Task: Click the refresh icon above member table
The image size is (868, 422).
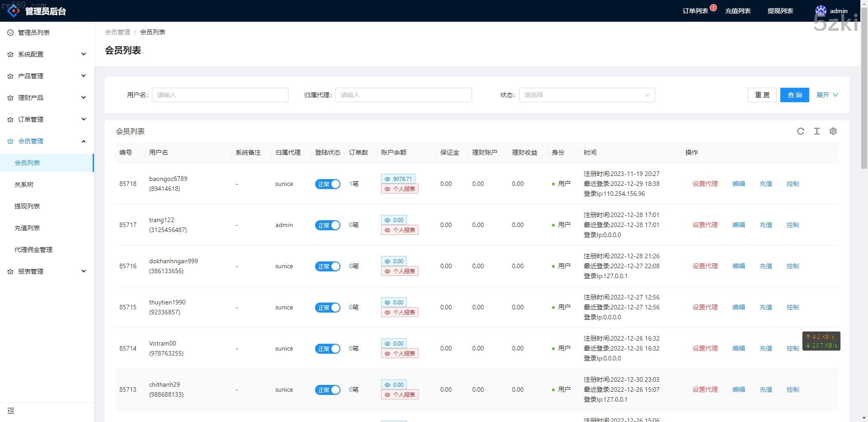Action: (x=800, y=131)
